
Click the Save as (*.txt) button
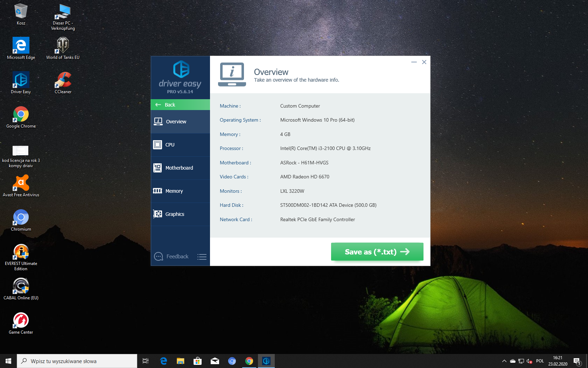[x=377, y=252]
